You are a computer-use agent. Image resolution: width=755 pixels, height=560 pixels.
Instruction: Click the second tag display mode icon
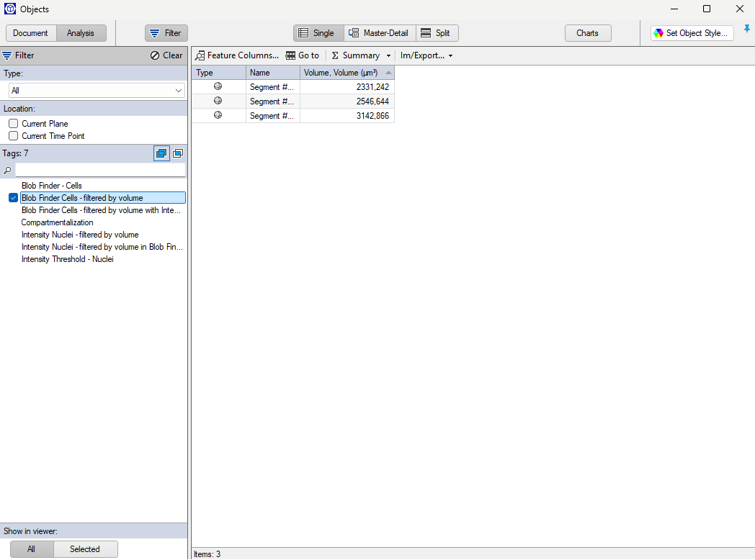coord(178,153)
